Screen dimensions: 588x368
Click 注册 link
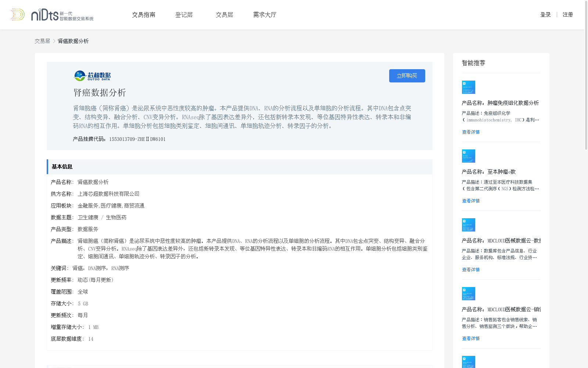pyautogui.click(x=568, y=15)
